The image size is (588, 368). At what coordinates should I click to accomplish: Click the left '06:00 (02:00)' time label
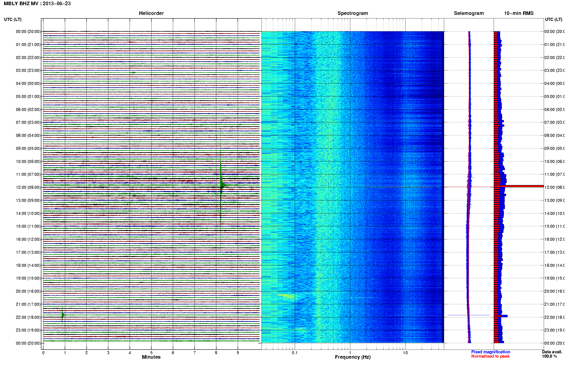pos(28,109)
